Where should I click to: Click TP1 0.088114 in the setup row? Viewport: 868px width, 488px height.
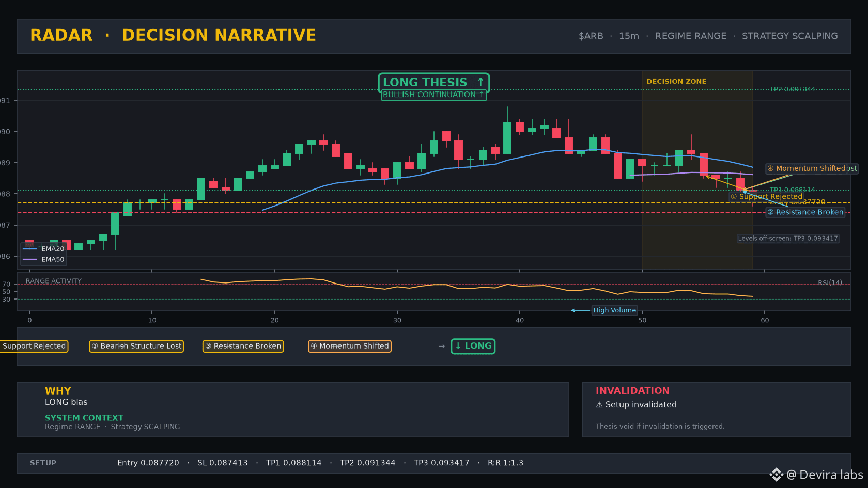pyautogui.click(x=294, y=463)
